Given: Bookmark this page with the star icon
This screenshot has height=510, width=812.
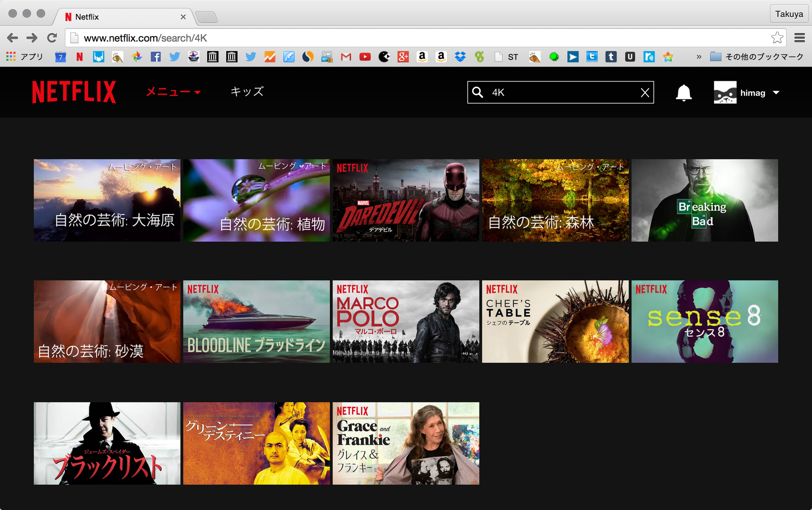Looking at the screenshot, I should (x=777, y=38).
